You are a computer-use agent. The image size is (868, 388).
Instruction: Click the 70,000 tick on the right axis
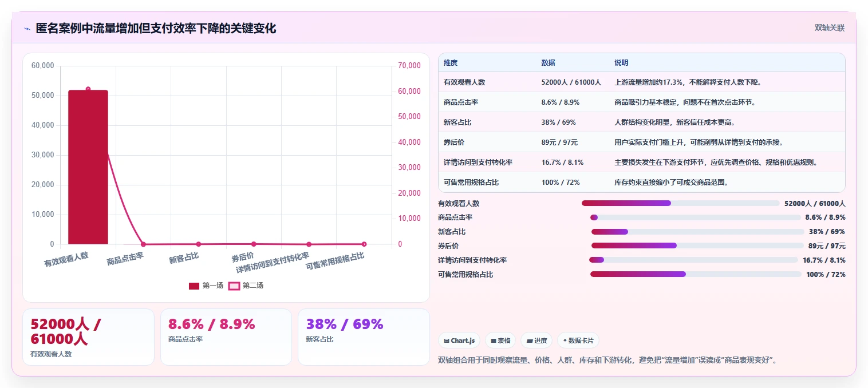pyautogui.click(x=409, y=66)
